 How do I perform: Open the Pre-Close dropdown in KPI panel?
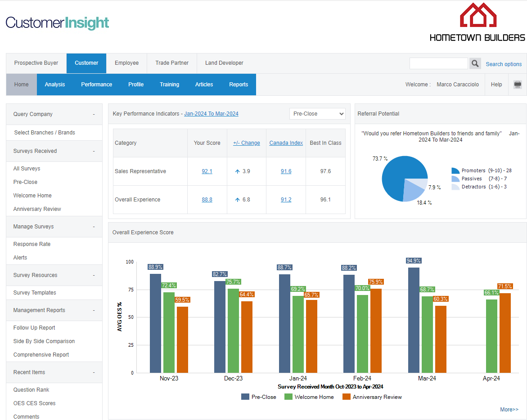click(x=317, y=114)
